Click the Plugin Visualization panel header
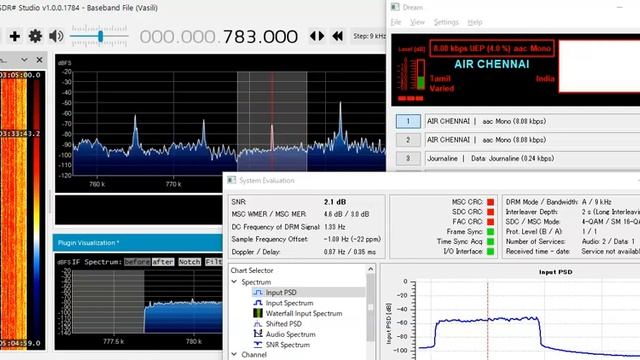Screen dimensions: 640x360 (x=138, y=243)
